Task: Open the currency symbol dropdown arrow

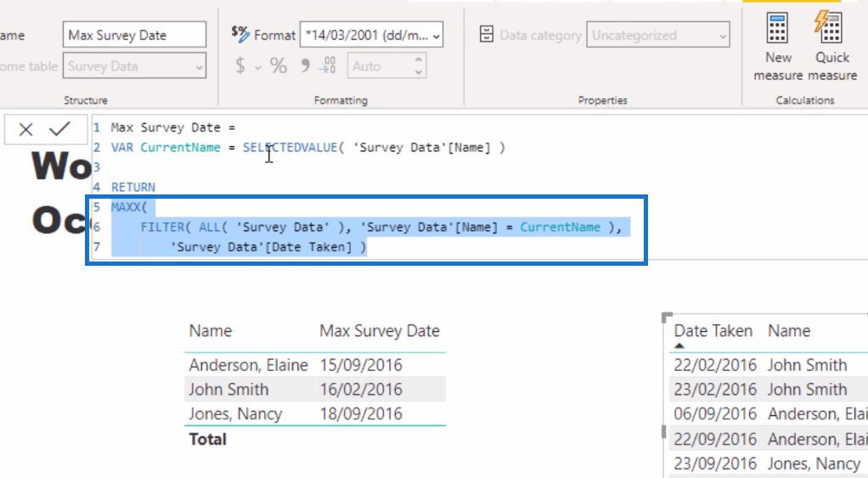Action: point(258,67)
